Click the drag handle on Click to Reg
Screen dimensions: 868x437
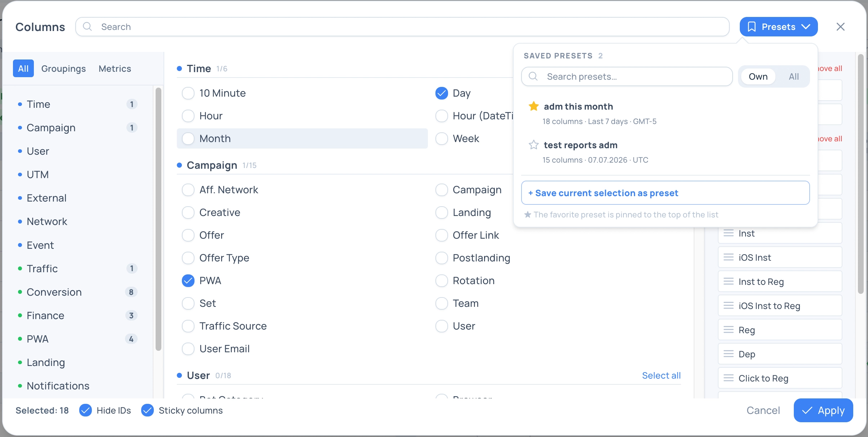728,378
